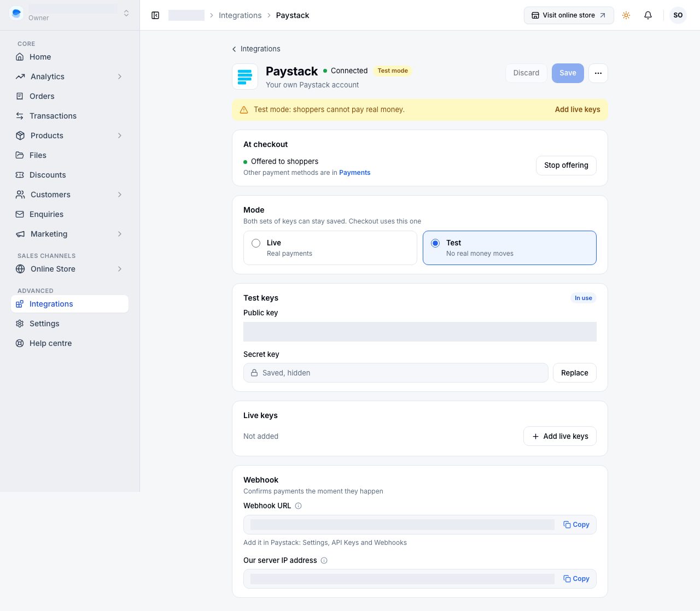Click the In use badge

[x=583, y=298]
